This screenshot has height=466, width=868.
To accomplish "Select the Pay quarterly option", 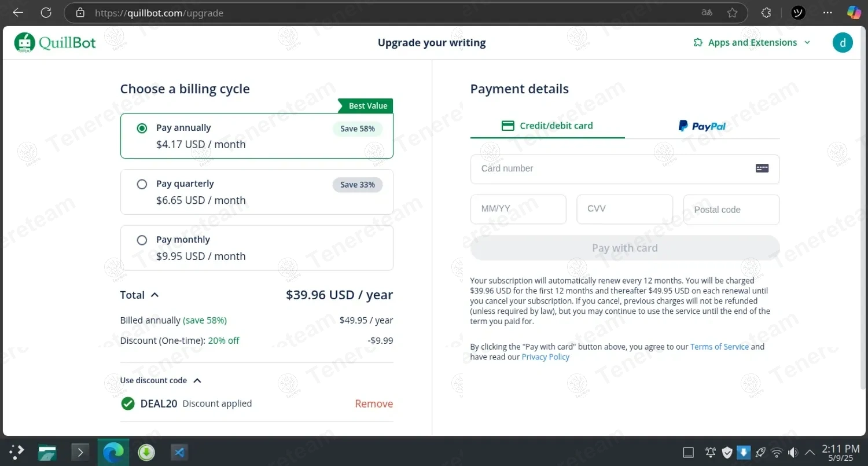I will [x=142, y=184].
